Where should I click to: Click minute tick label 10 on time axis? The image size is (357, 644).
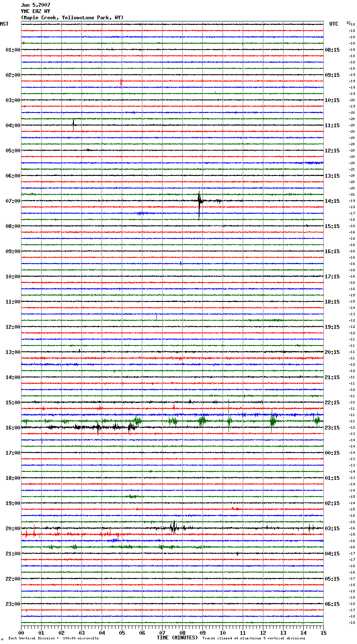(223, 633)
